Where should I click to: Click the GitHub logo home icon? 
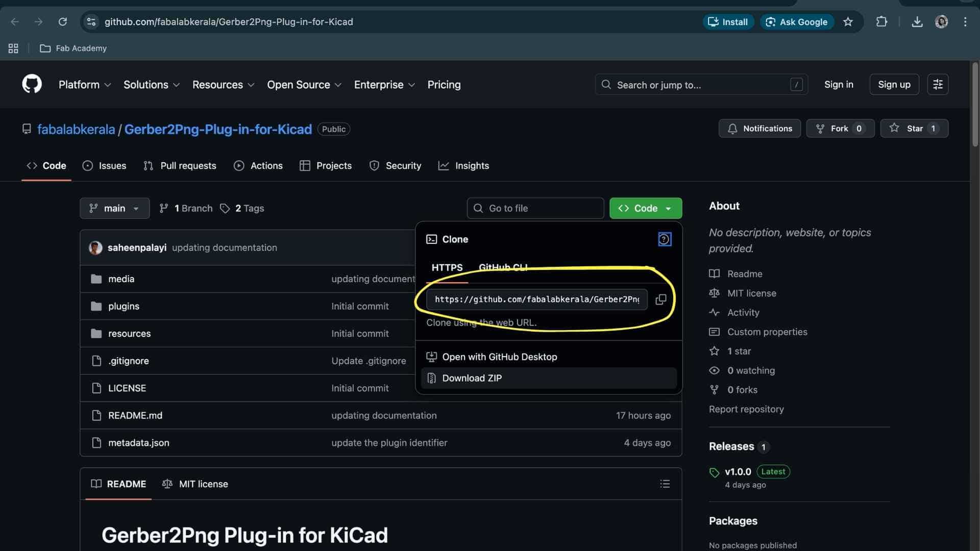[32, 84]
